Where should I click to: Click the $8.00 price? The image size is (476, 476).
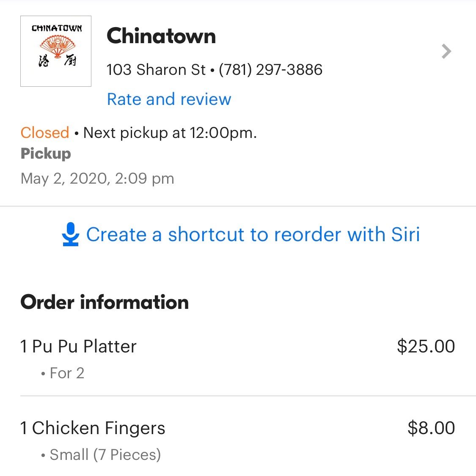431,428
